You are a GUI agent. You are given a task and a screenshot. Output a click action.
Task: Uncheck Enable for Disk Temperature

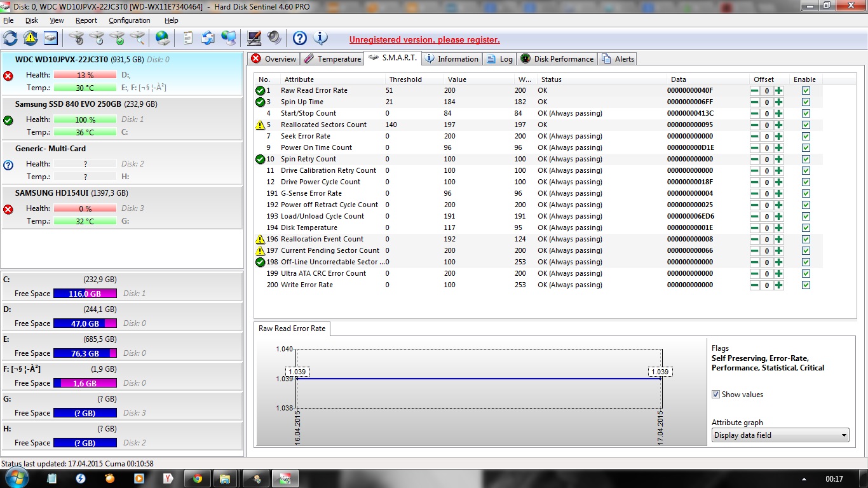(x=806, y=227)
